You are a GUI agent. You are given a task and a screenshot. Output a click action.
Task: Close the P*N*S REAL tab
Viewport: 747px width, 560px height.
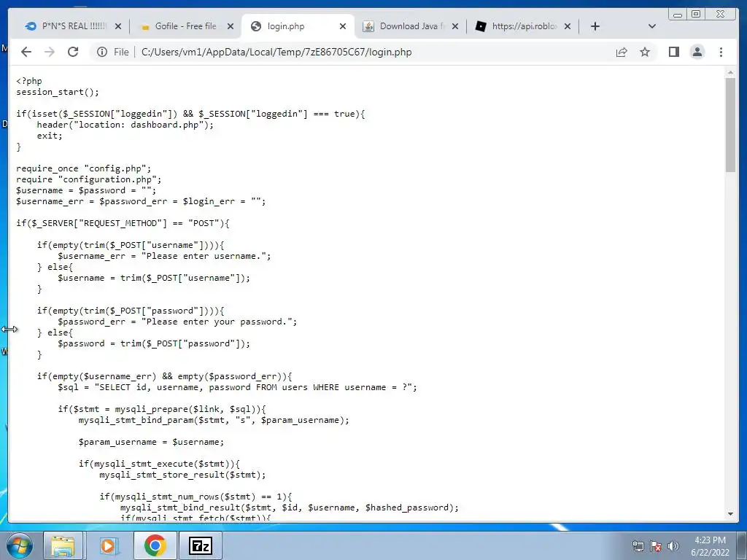point(118,26)
